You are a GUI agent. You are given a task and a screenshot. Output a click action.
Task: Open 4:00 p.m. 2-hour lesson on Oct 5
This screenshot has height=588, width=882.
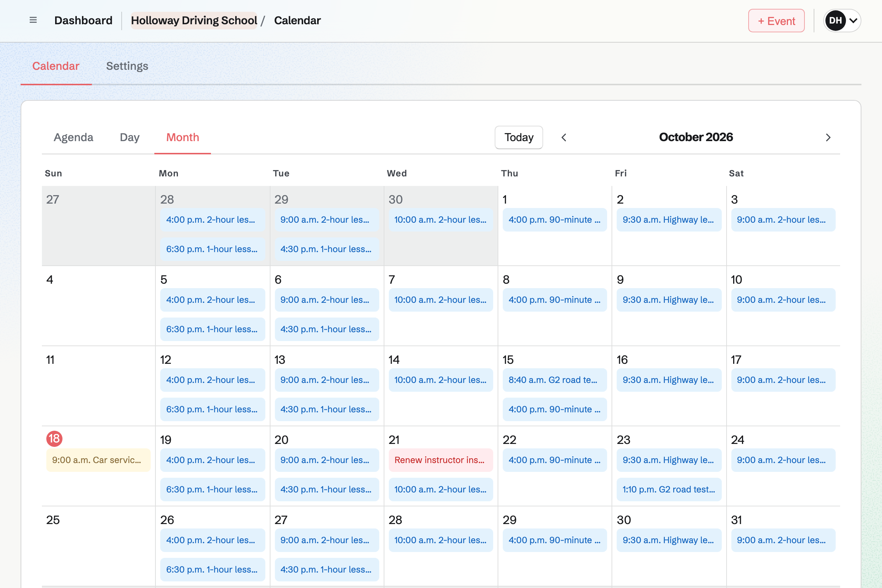[213, 300]
